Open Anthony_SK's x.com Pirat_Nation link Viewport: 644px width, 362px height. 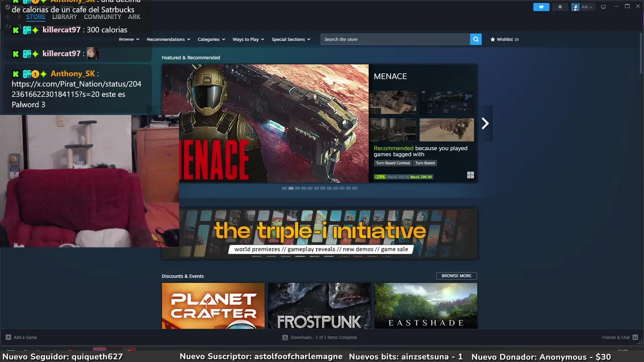coord(76,89)
